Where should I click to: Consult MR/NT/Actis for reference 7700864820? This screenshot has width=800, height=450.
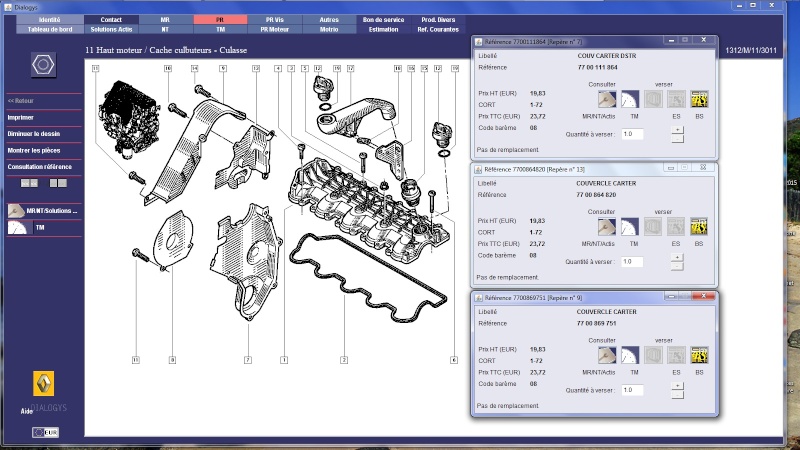(607, 227)
